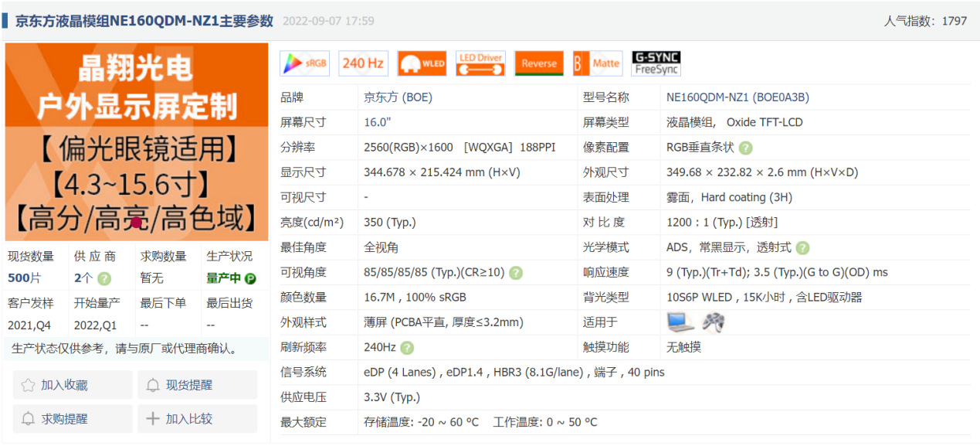Viewport: 980px width, 446px height.
Task: Open help icon beside RGB垂直条状
Action: [745, 148]
